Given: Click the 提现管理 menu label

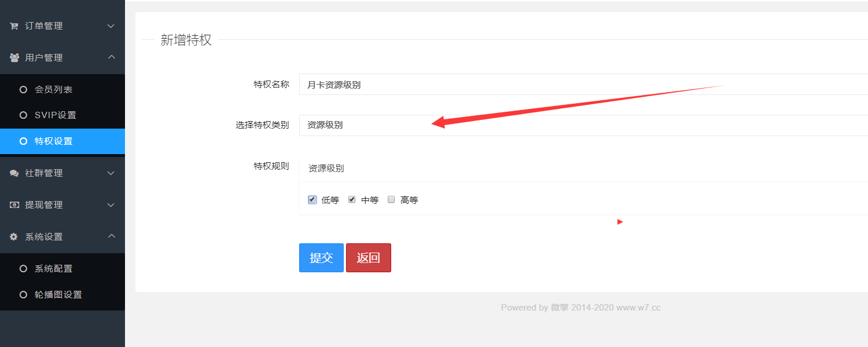Looking at the screenshot, I should pos(44,205).
